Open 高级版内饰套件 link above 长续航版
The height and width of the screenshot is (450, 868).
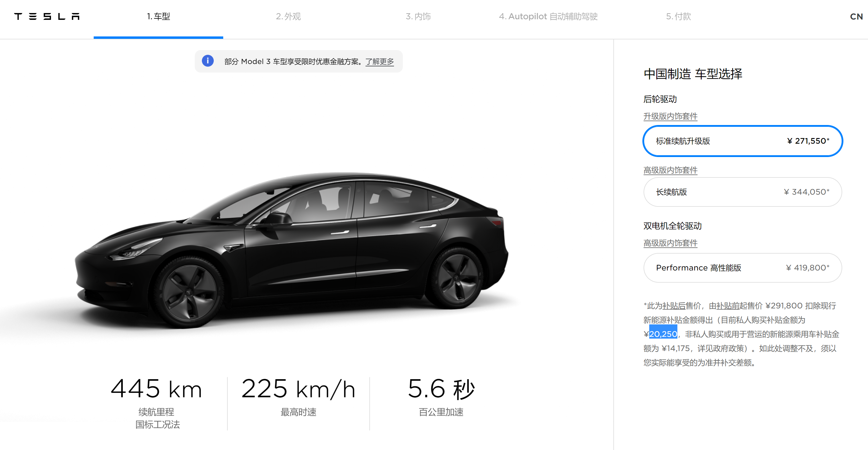[x=670, y=170]
